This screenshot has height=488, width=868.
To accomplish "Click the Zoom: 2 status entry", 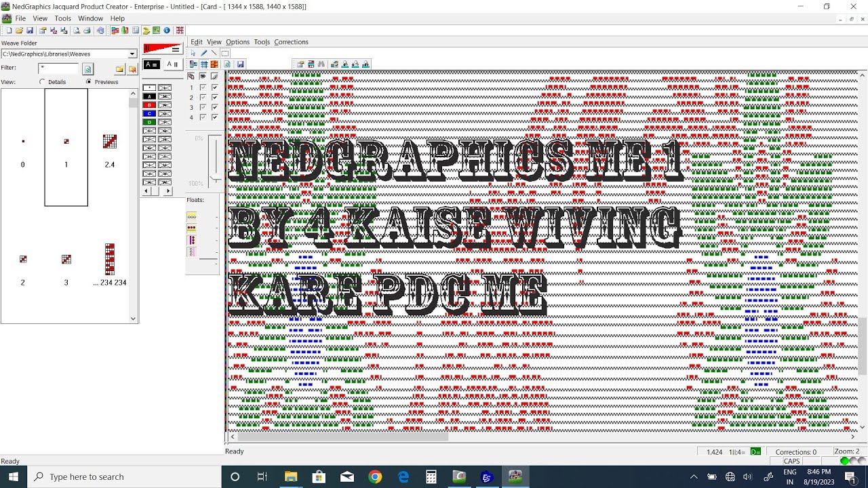I will 846,452.
